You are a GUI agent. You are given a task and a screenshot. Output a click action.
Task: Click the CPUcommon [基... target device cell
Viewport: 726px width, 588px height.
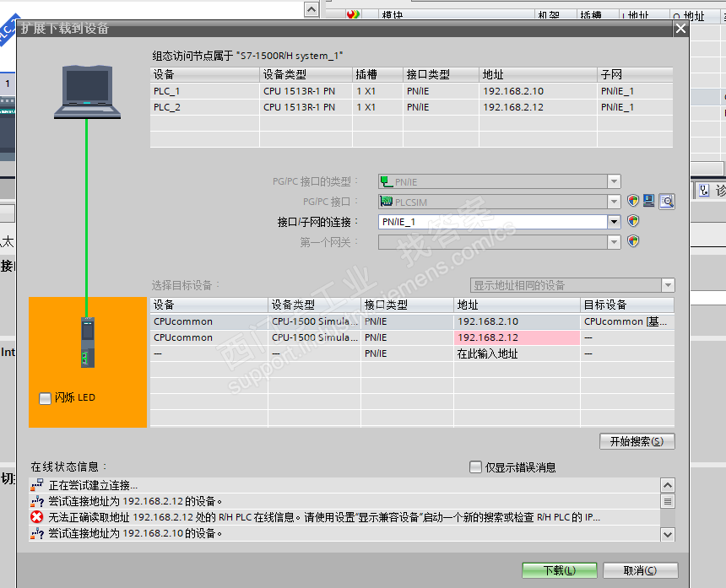tap(627, 321)
